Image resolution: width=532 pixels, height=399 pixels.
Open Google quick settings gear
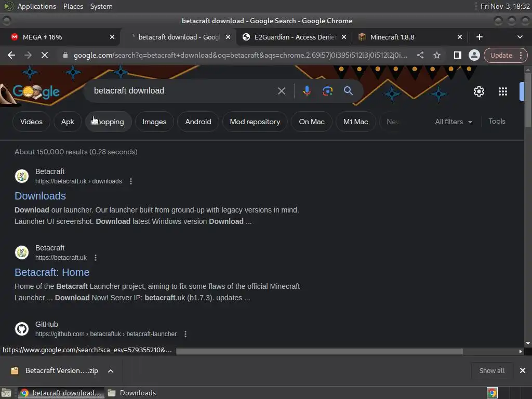(x=478, y=91)
